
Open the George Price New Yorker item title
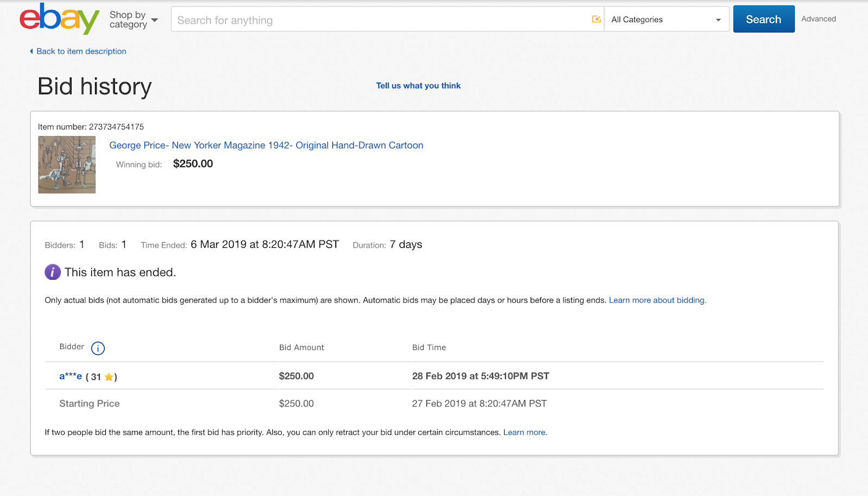[x=266, y=145]
